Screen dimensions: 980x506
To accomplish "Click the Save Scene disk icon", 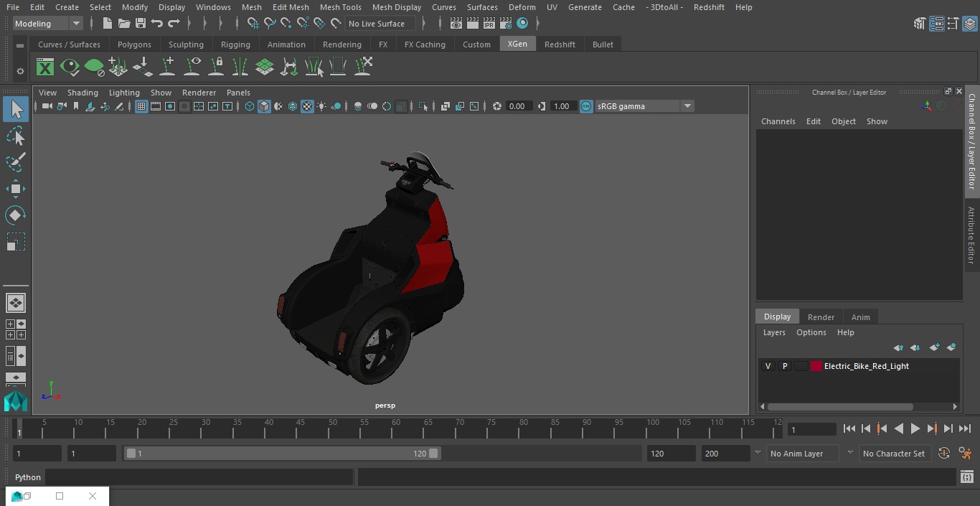I will tap(141, 24).
